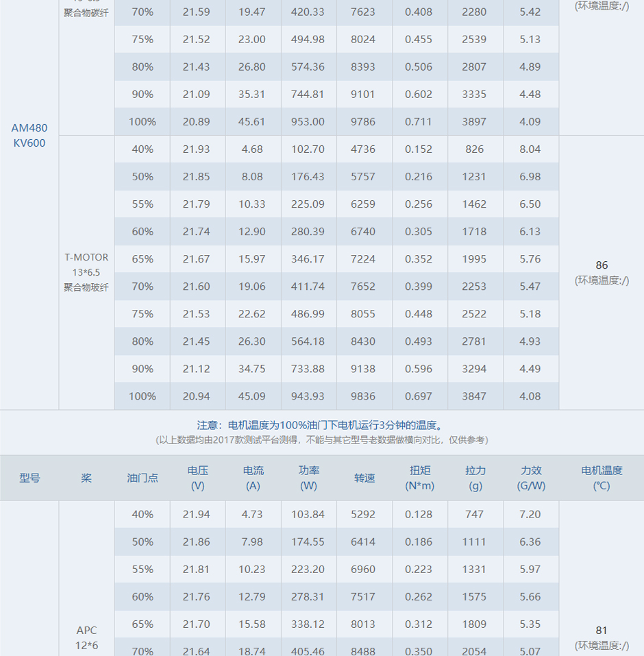Click the 拉力 (g) column header
The height and width of the screenshot is (656, 644).
tap(475, 478)
